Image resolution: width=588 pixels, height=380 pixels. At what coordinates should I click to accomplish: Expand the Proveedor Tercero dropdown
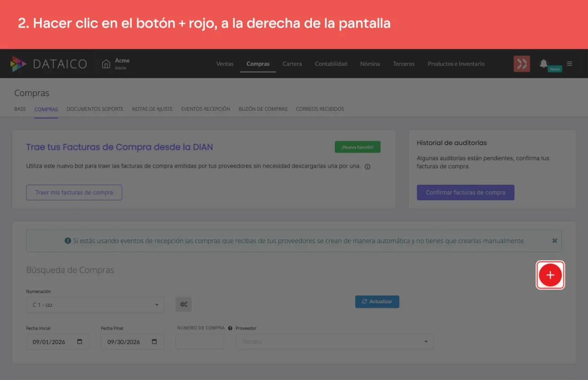334,341
